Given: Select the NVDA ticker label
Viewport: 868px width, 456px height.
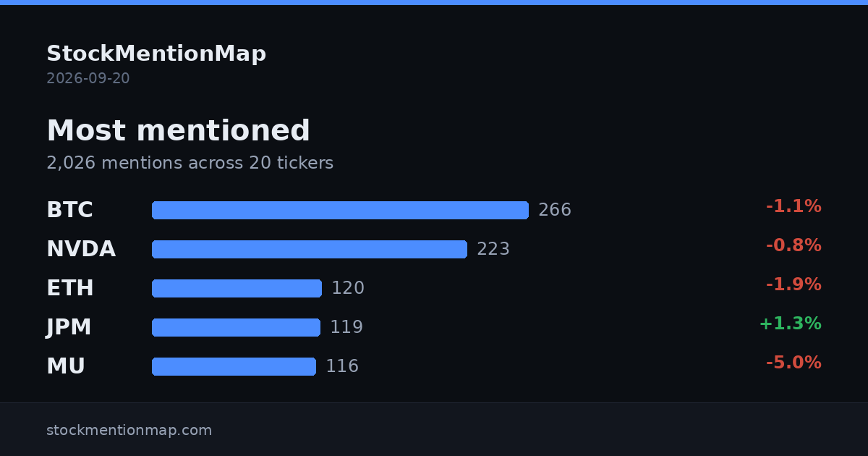Looking at the screenshot, I should (x=81, y=249).
